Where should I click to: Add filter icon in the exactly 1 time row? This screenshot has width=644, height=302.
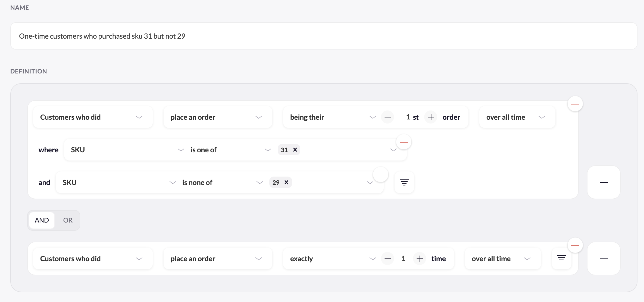click(561, 258)
